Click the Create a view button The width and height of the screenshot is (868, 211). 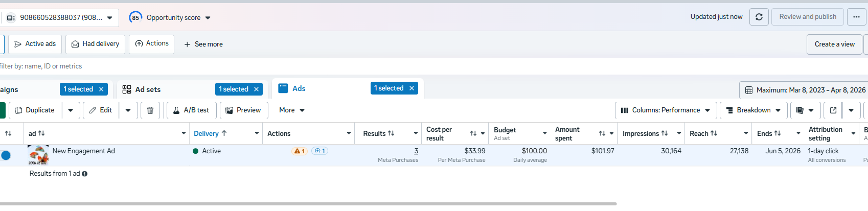[834, 44]
